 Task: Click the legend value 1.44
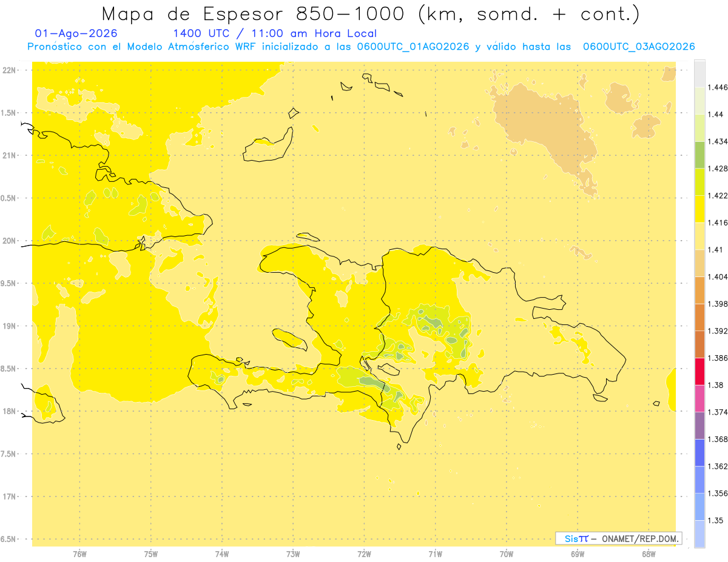(716, 114)
